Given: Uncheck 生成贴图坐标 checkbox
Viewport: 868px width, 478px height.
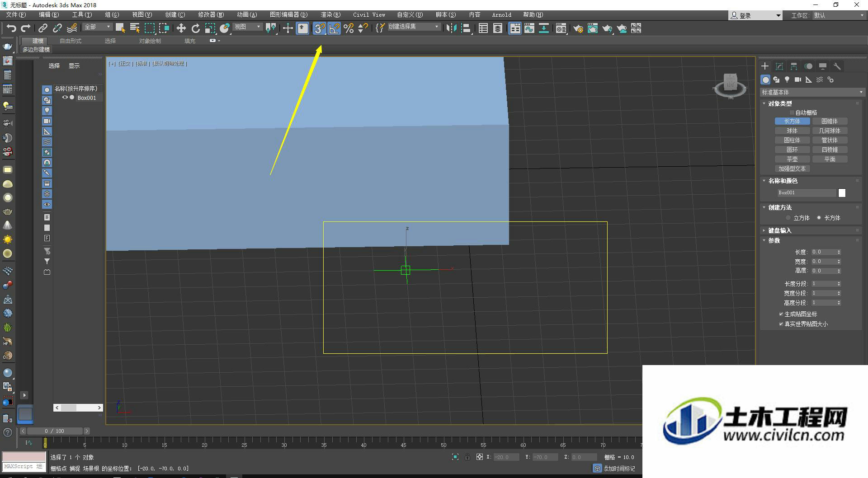Looking at the screenshot, I should click(x=781, y=314).
